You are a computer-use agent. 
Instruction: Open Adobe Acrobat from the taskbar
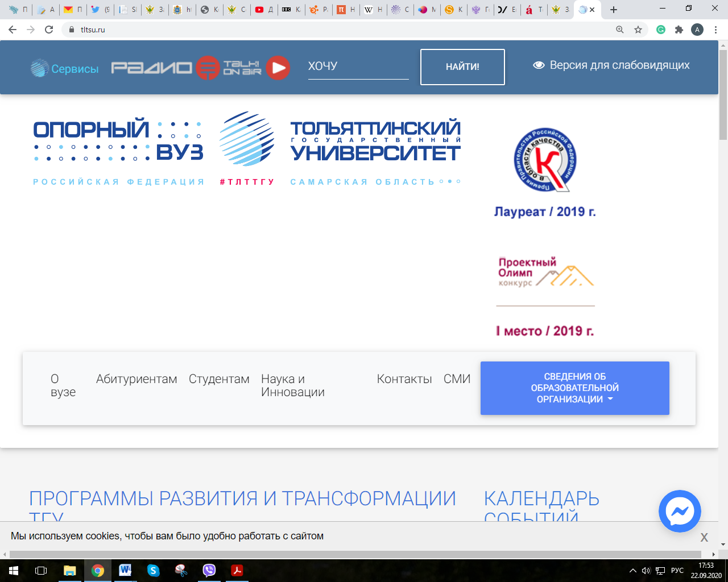(237, 570)
